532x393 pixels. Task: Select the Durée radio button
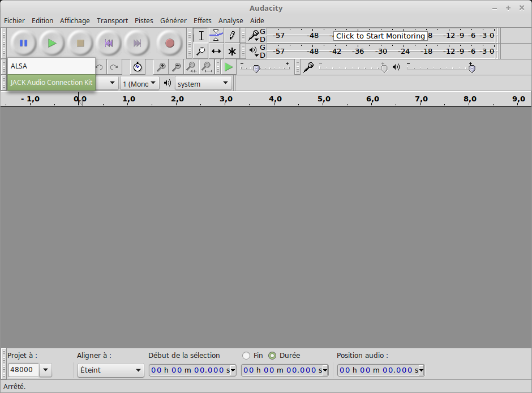click(272, 356)
